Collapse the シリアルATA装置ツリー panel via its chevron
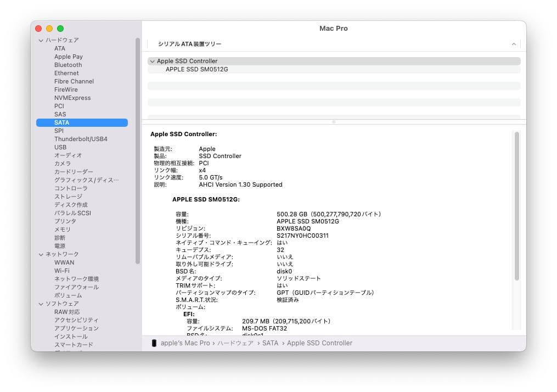The height and width of the screenshot is (392, 557). coord(514,43)
